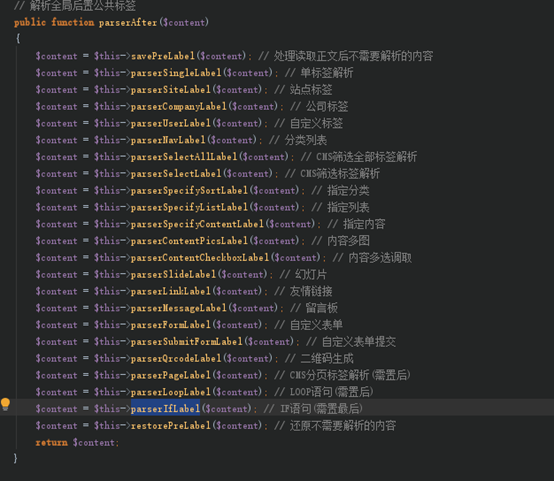This screenshot has width=554, height=481.
Task: Click the comment 还原不需要解析的内容
Action: (343, 426)
